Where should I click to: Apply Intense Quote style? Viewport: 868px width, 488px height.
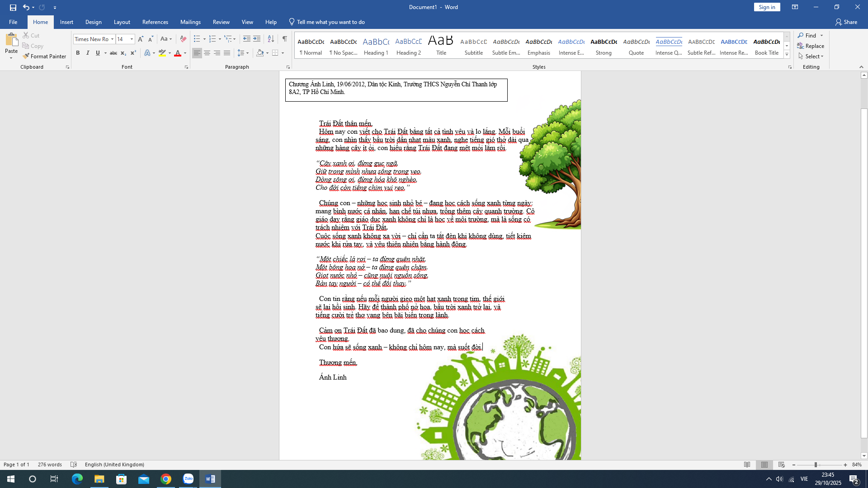pyautogui.click(x=669, y=46)
